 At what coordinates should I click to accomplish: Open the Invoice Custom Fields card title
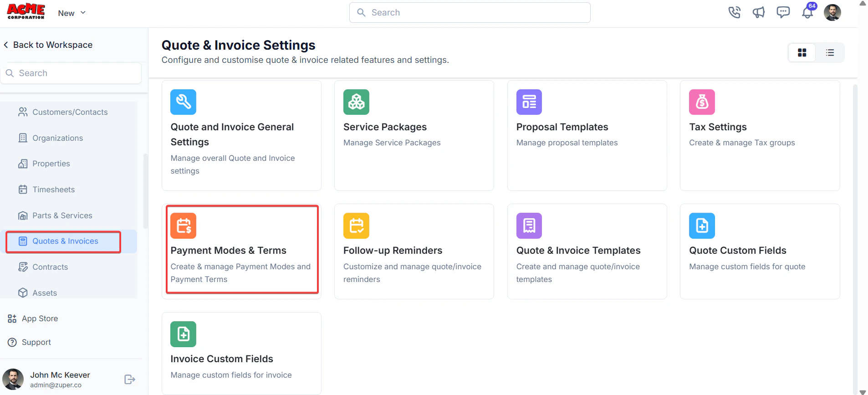[222, 359]
